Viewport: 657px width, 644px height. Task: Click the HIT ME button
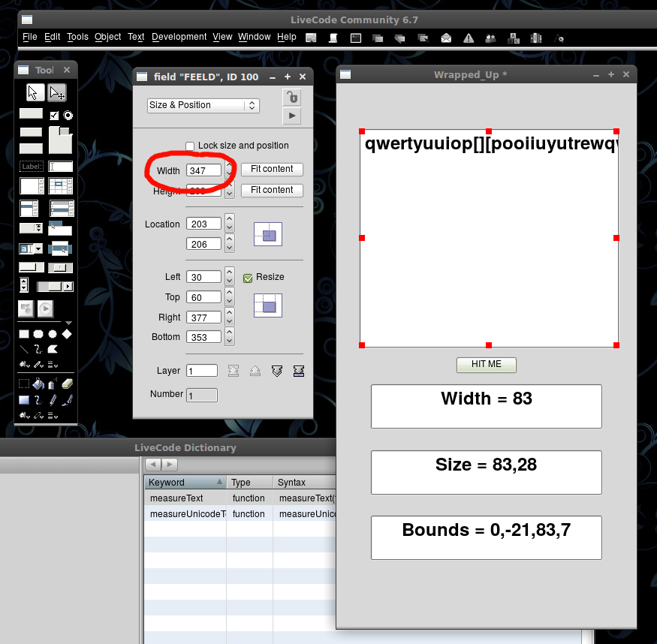tap(486, 365)
